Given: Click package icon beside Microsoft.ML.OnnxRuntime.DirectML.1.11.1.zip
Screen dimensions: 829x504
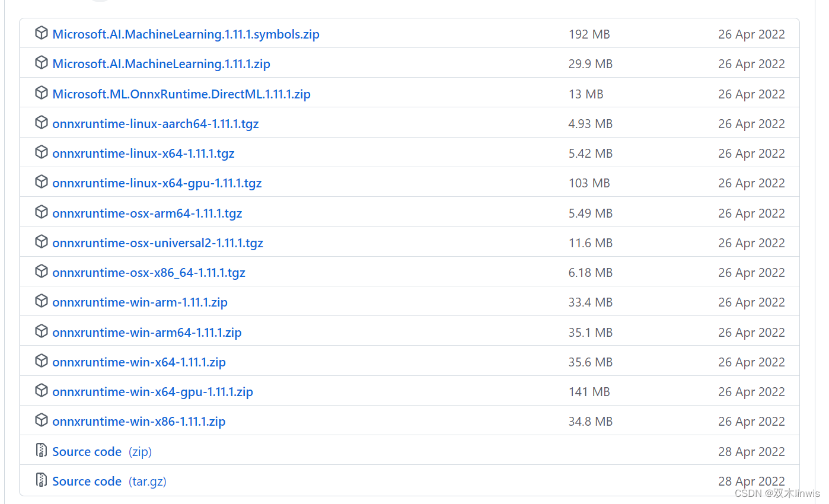Looking at the screenshot, I should coord(41,93).
